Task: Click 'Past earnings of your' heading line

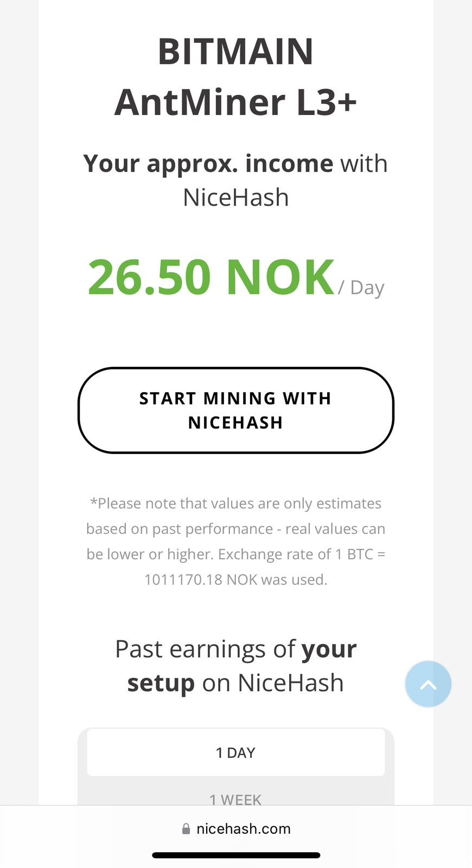Action: tap(236, 649)
